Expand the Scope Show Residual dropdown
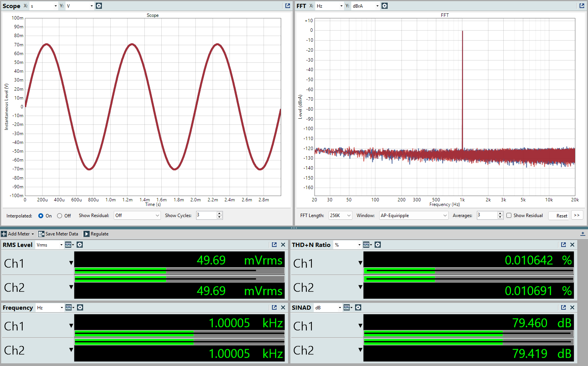 (x=137, y=216)
